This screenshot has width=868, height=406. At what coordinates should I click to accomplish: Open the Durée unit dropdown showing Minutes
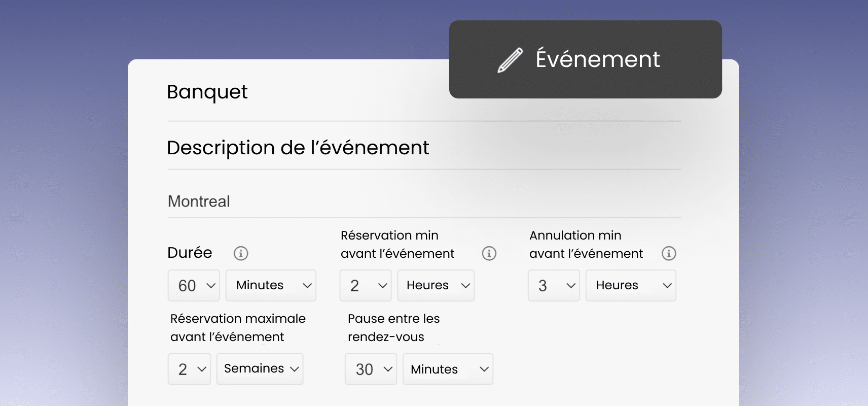271,285
